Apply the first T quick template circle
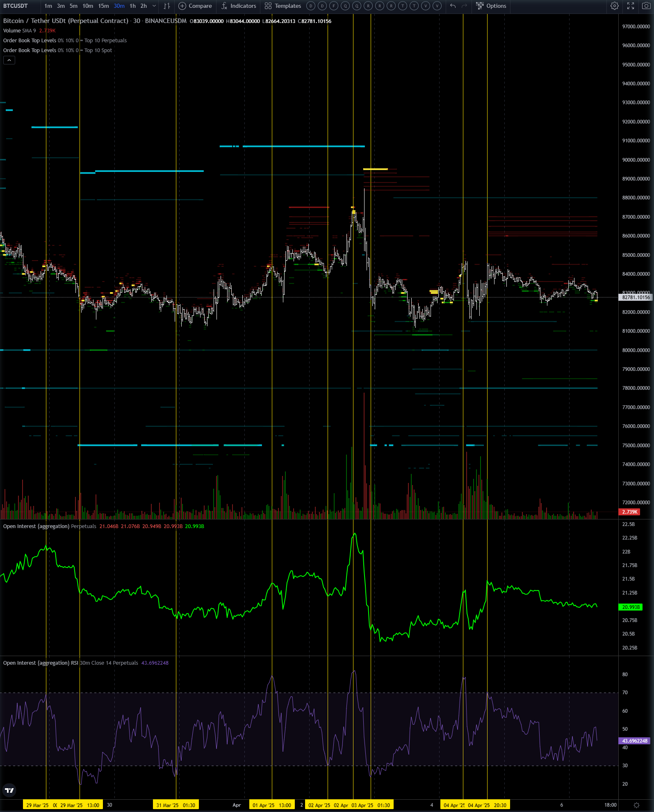Viewport: 654px width, 812px height. pos(403,6)
